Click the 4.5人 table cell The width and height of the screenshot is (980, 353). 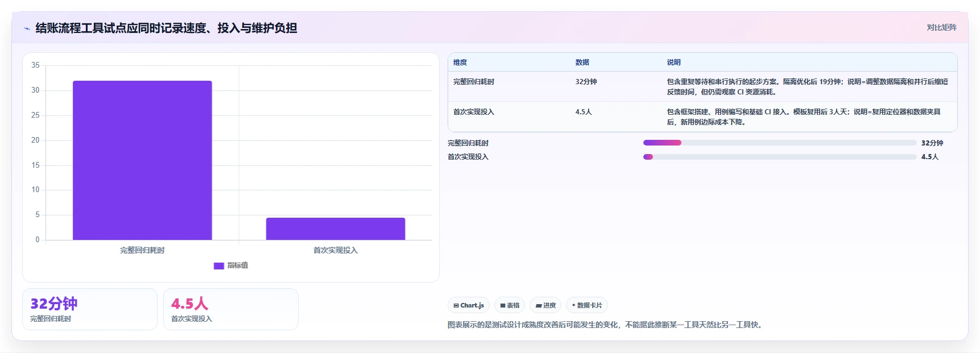584,112
